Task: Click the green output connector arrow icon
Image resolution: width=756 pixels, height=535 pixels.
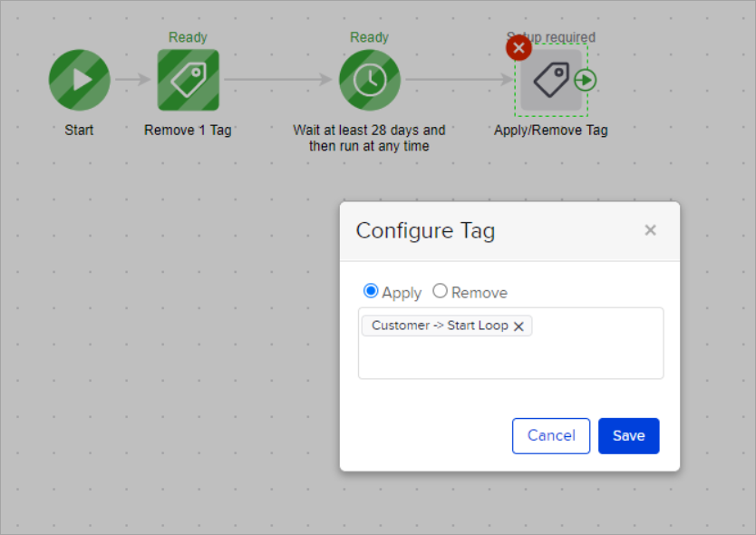Action: (x=586, y=80)
